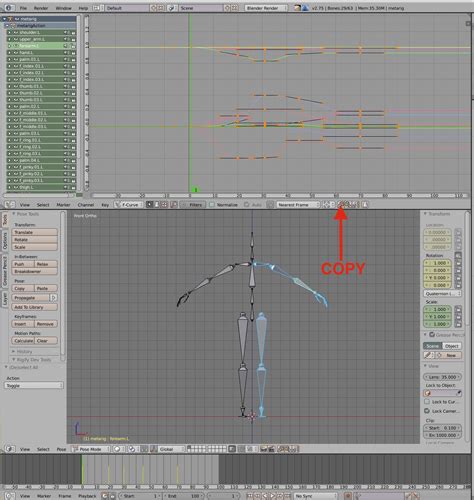474x500 pixels.
Task: Open the File menu
Action: coord(23,8)
